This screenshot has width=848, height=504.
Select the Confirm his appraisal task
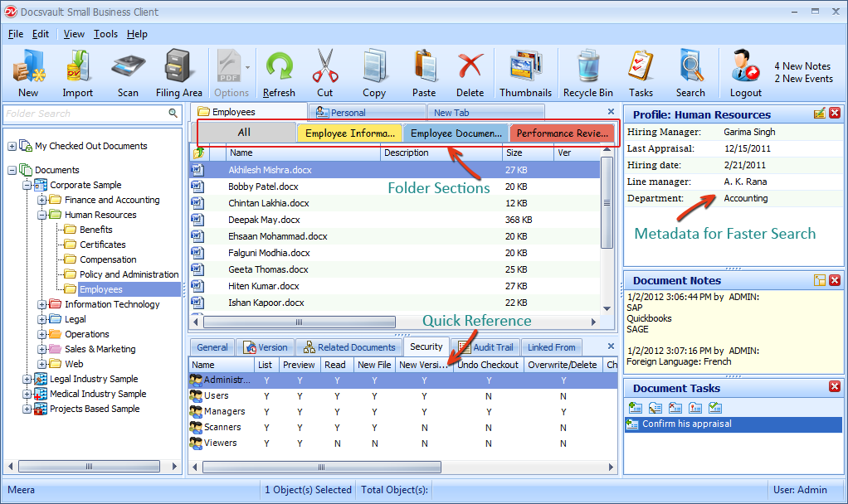pos(733,424)
